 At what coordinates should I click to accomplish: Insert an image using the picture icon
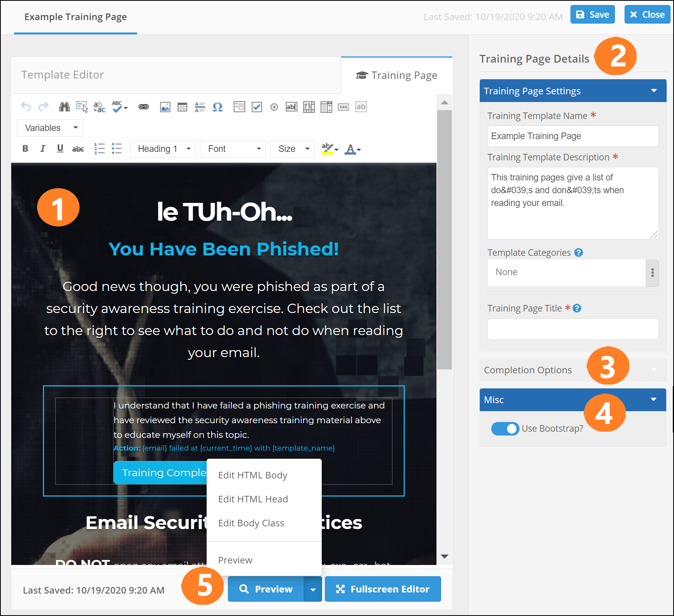click(165, 107)
